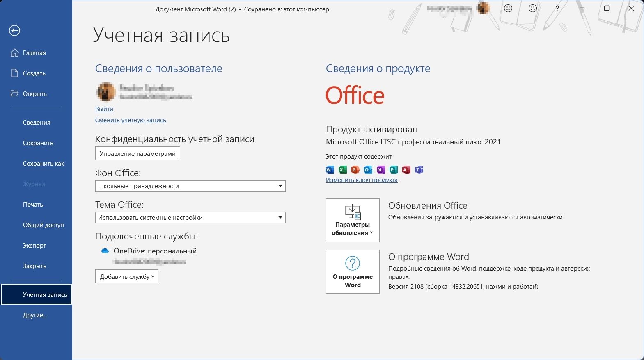This screenshot has width=644, height=360.
Task: Go back using the circular arrow icon
Action: click(14, 30)
